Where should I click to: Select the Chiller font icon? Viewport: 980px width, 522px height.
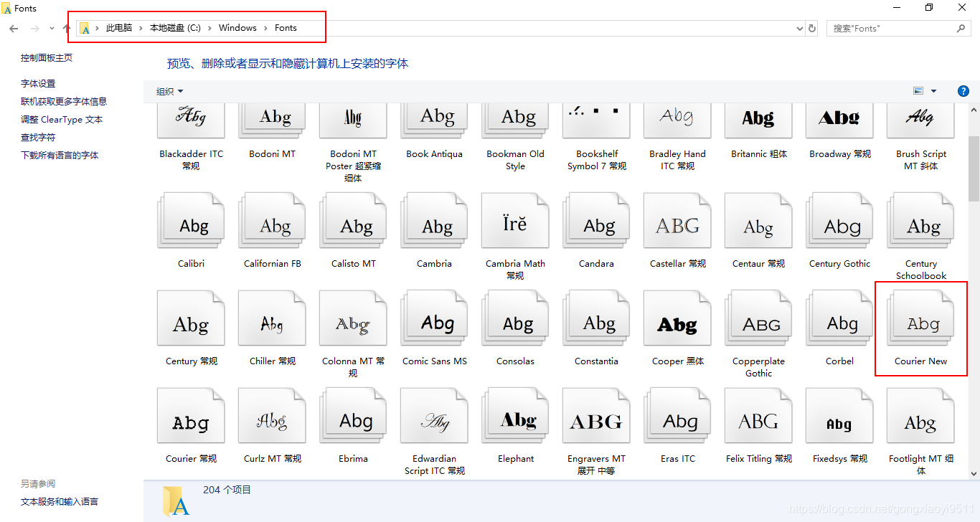click(x=272, y=318)
